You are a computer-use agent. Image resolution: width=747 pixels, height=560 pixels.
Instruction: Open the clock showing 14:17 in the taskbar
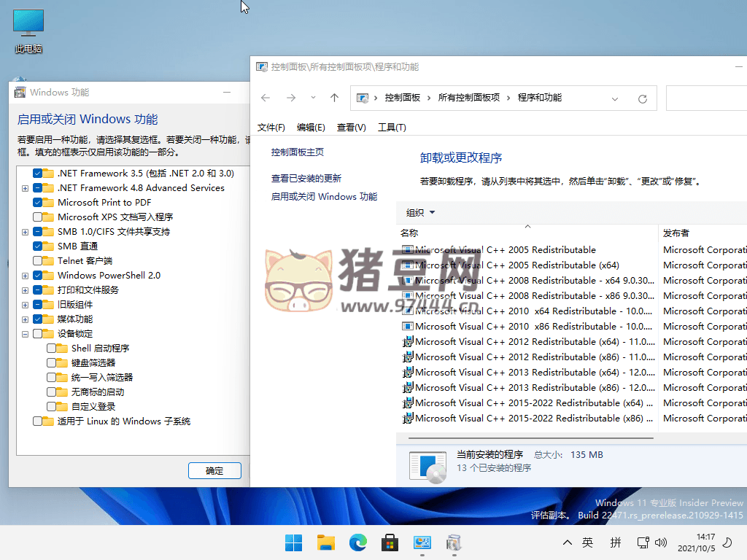pyautogui.click(x=697, y=542)
